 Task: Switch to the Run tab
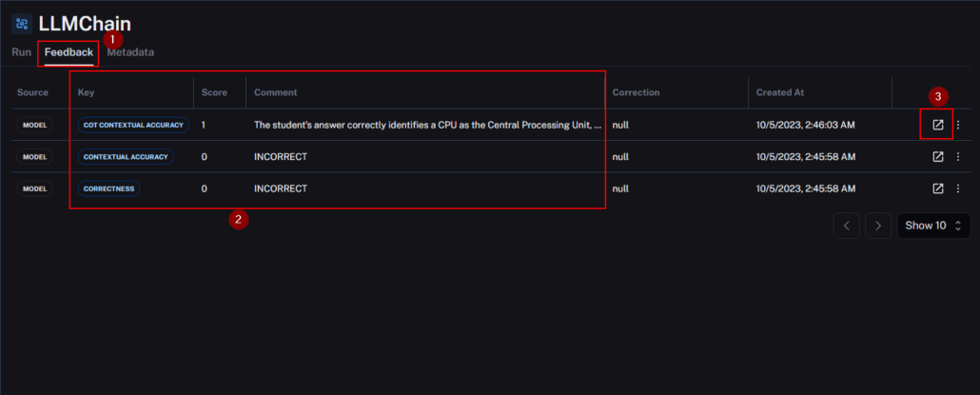[21, 52]
